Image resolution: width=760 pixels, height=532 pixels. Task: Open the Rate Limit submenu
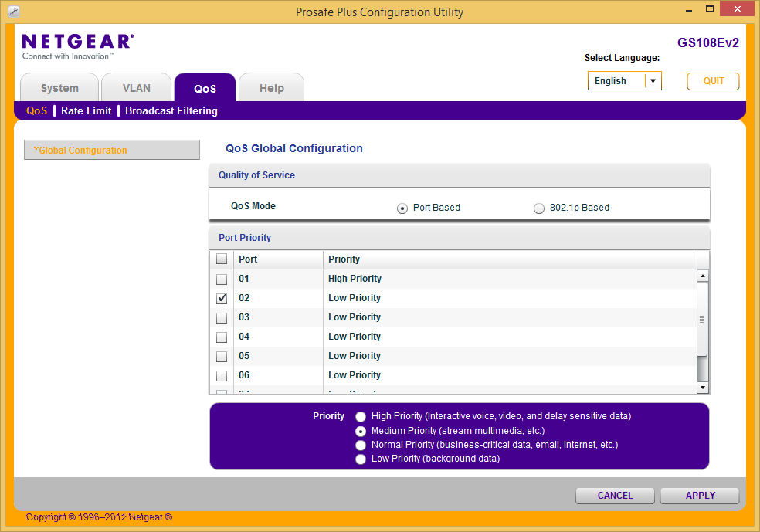pyautogui.click(x=86, y=110)
